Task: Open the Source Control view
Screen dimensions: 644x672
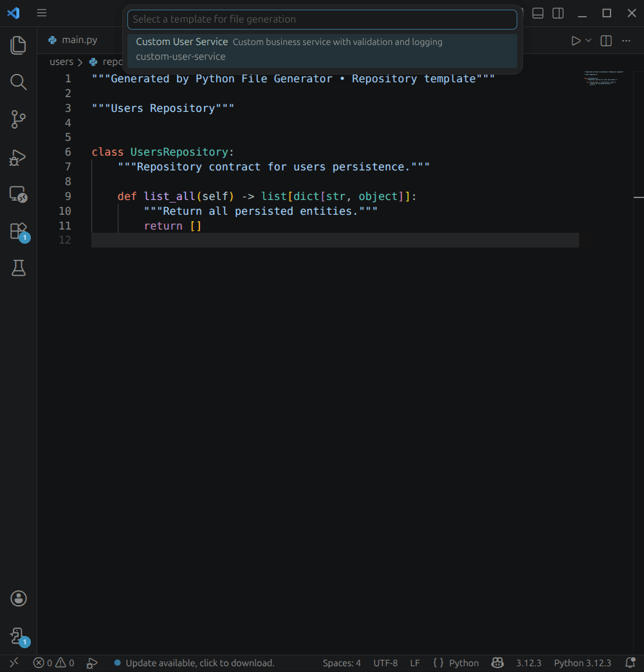Action: tap(18, 120)
